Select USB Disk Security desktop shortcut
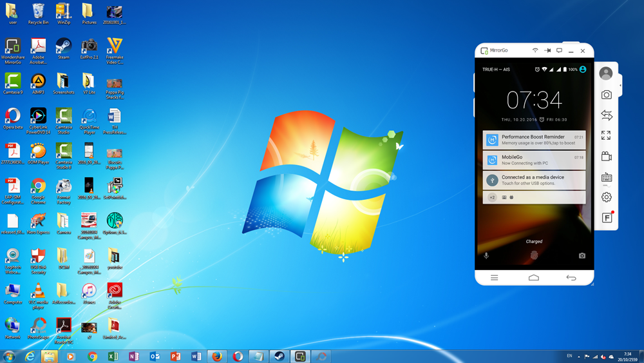 pyautogui.click(x=38, y=260)
